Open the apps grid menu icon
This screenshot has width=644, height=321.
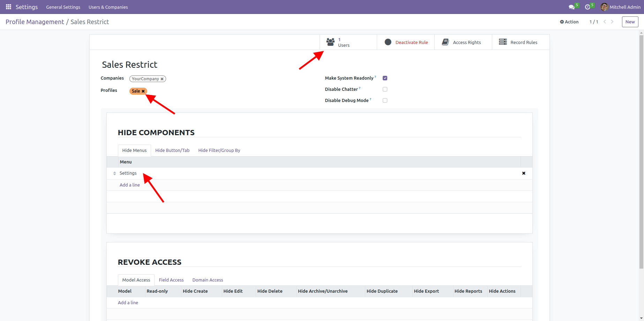point(8,7)
